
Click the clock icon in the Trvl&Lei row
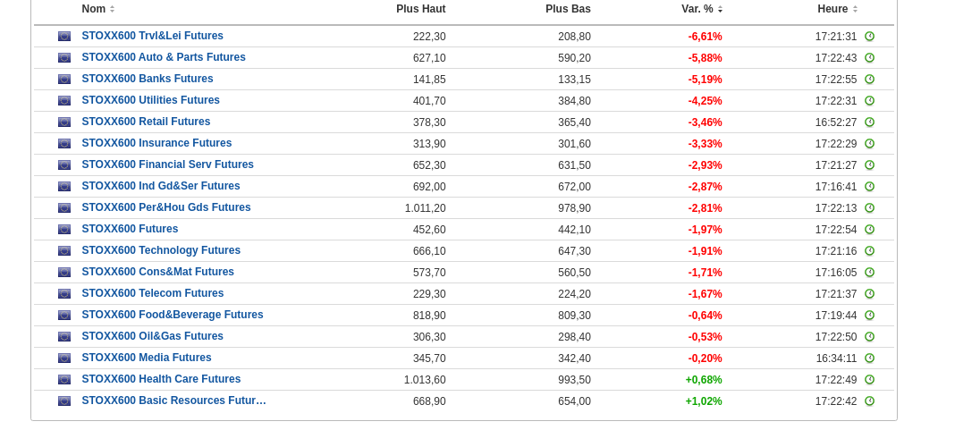coord(869,37)
